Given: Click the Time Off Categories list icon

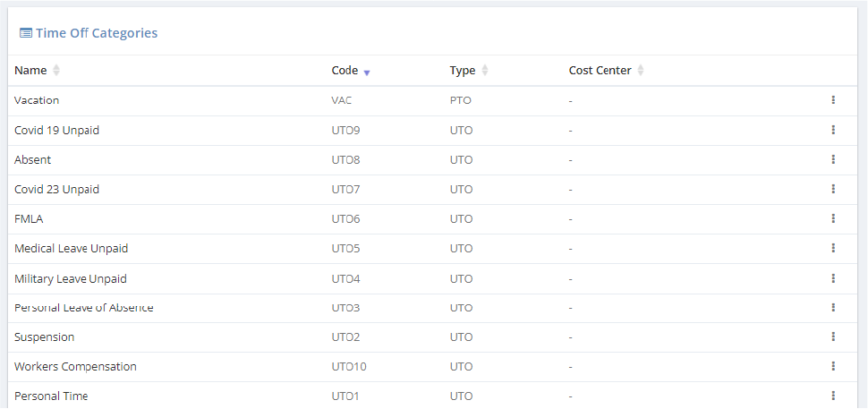Looking at the screenshot, I should coord(26,33).
